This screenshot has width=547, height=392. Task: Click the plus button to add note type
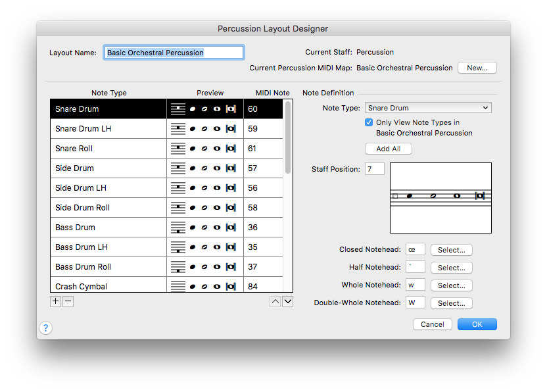point(55,301)
